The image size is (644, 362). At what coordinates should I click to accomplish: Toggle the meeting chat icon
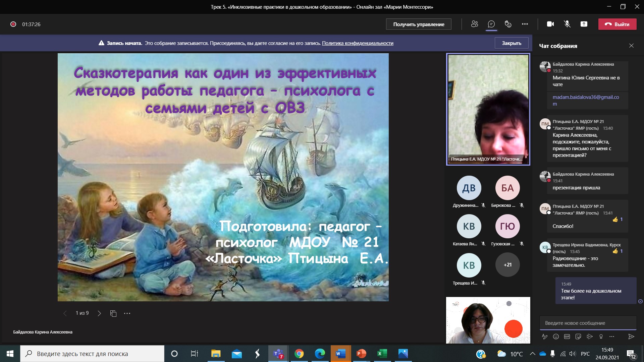[x=491, y=24]
